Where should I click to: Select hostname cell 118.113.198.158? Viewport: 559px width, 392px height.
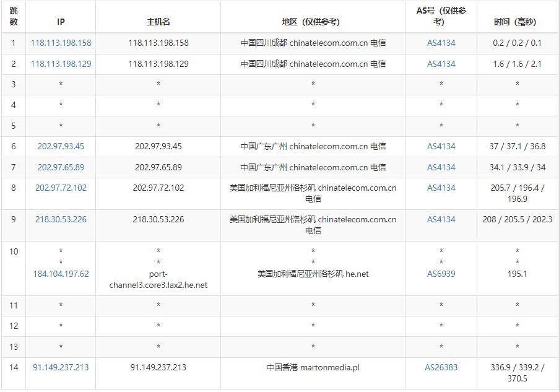158,43
